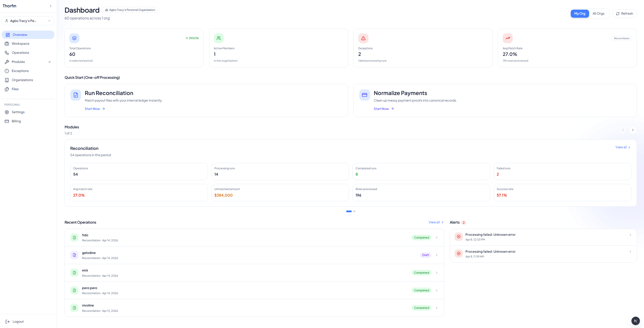Screen dimensions: 644x328
Task: Start Now under Normalize Payments
Action: pos(384,109)
